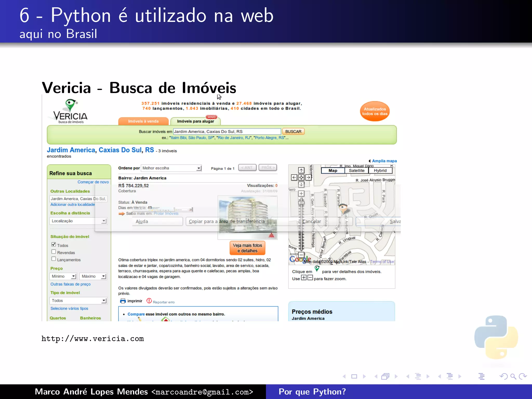This screenshot has width=532, height=399.
Task: Open the Tipo de imóvel Todos dropdown
Action: point(78,301)
